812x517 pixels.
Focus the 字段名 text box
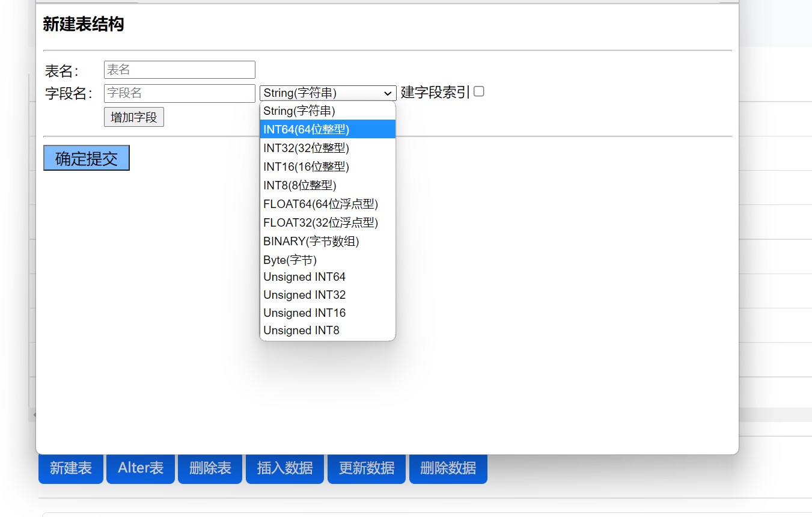point(179,93)
